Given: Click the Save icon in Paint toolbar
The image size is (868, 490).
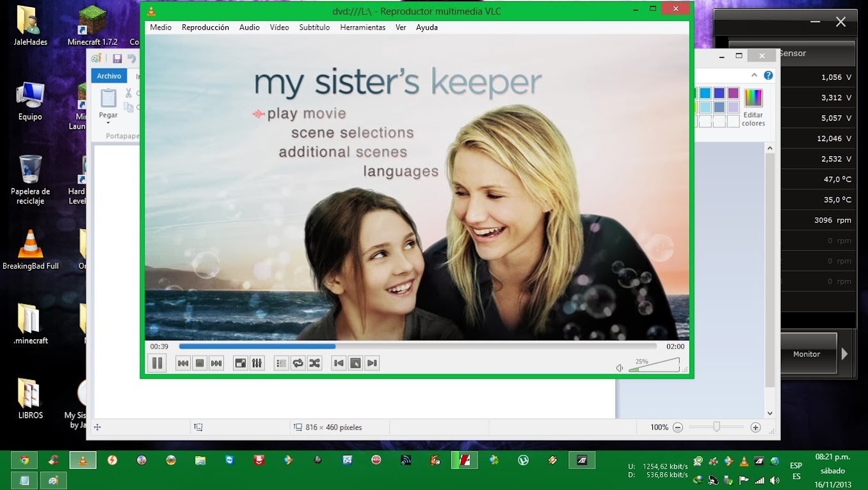Looking at the screenshot, I should point(117,58).
